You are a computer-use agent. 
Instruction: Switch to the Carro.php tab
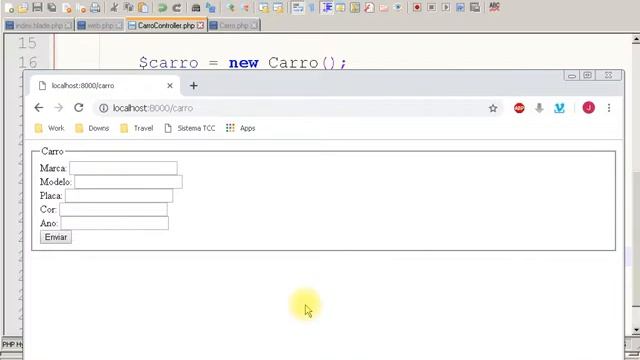(x=234, y=25)
